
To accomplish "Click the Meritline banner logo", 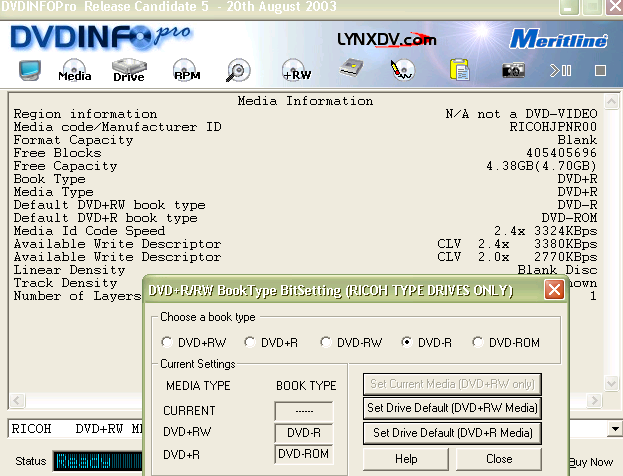I will point(558,39).
